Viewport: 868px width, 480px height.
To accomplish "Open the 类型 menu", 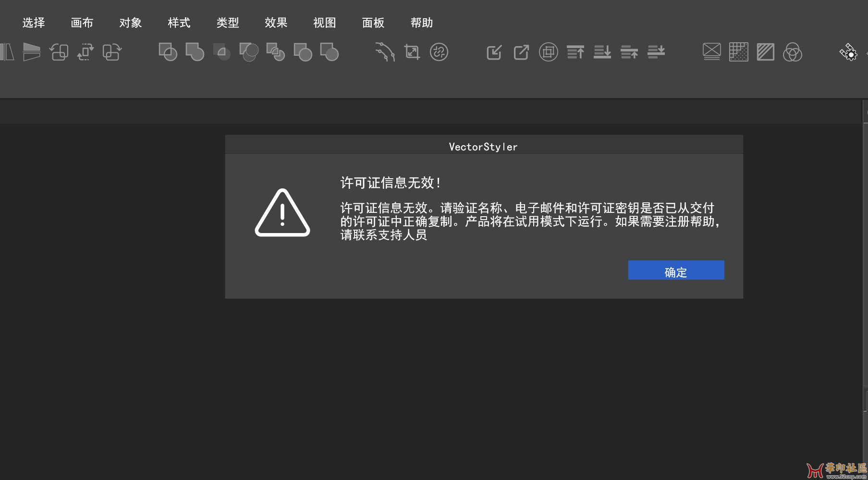I will pyautogui.click(x=228, y=23).
